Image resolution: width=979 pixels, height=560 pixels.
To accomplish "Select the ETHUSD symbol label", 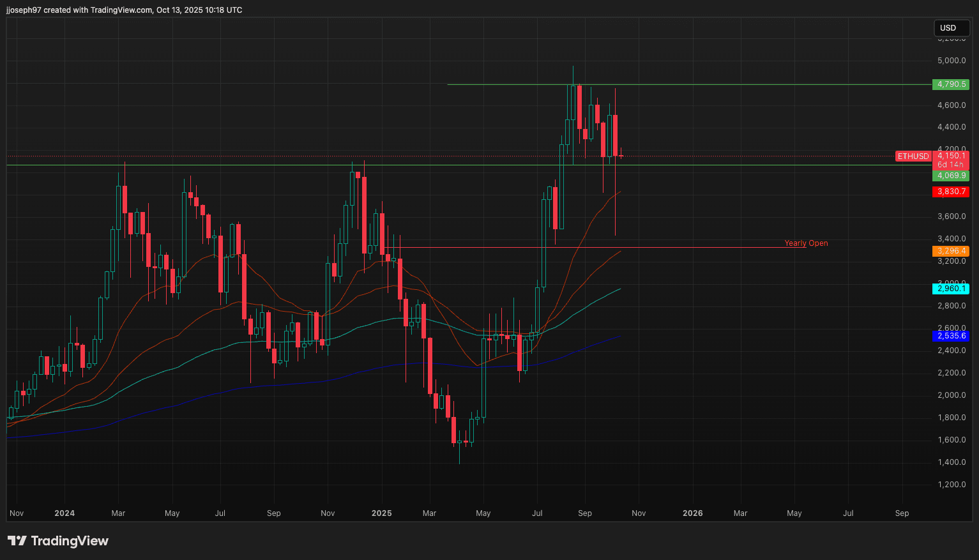I will coord(913,156).
